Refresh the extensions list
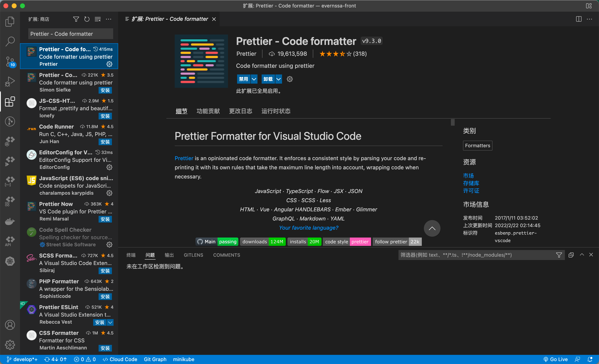The width and height of the screenshot is (599, 364). click(87, 19)
